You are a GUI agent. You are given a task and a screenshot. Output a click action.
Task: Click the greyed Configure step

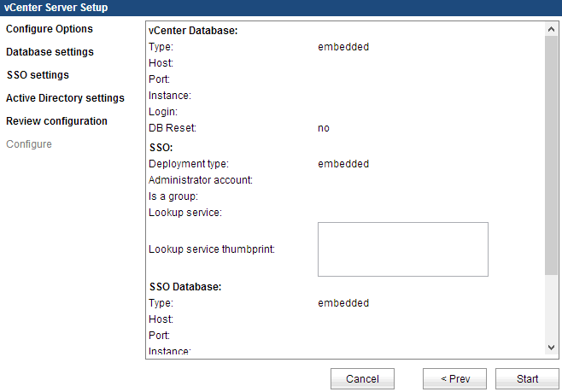29,144
